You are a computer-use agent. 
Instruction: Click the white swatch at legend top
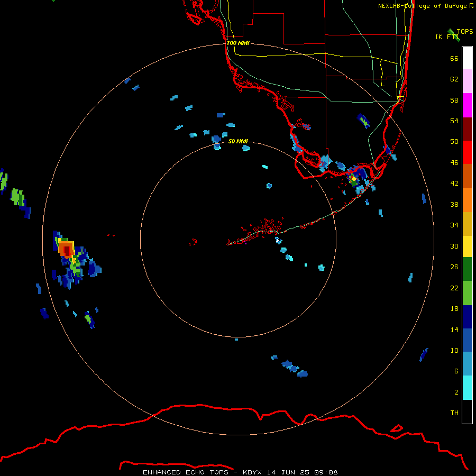pyautogui.click(x=467, y=58)
